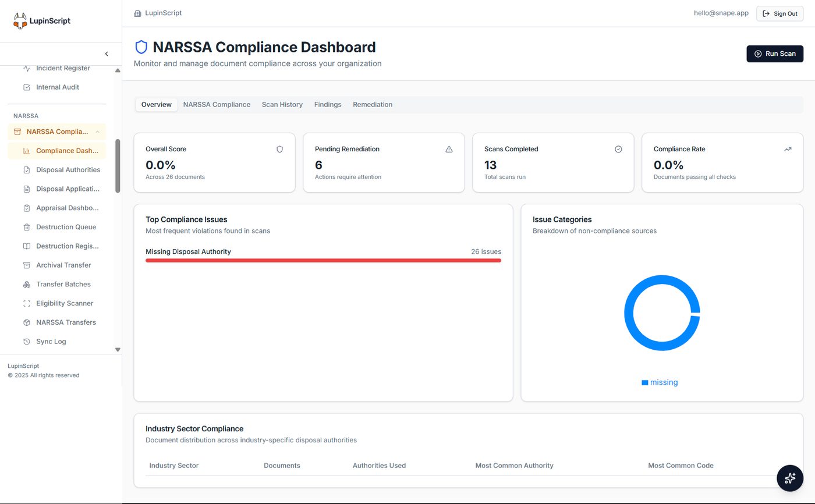
Task: Click the Pending Remediation warning triangle icon
Action: [449, 149]
